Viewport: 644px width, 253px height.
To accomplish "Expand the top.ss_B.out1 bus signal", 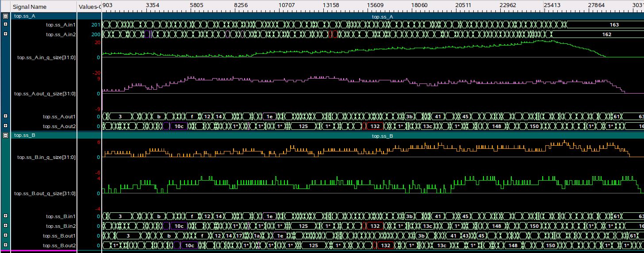I will [x=5, y=236].
